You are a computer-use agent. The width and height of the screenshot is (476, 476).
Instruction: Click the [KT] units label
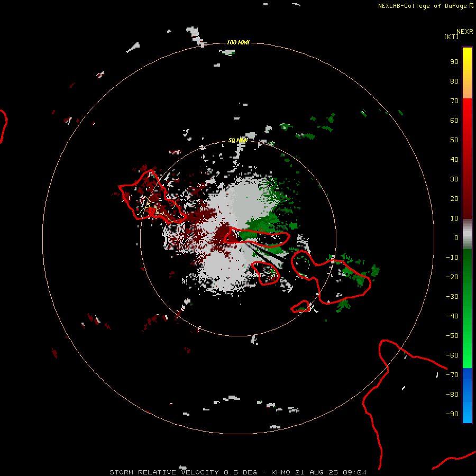[x=452, y=36]
